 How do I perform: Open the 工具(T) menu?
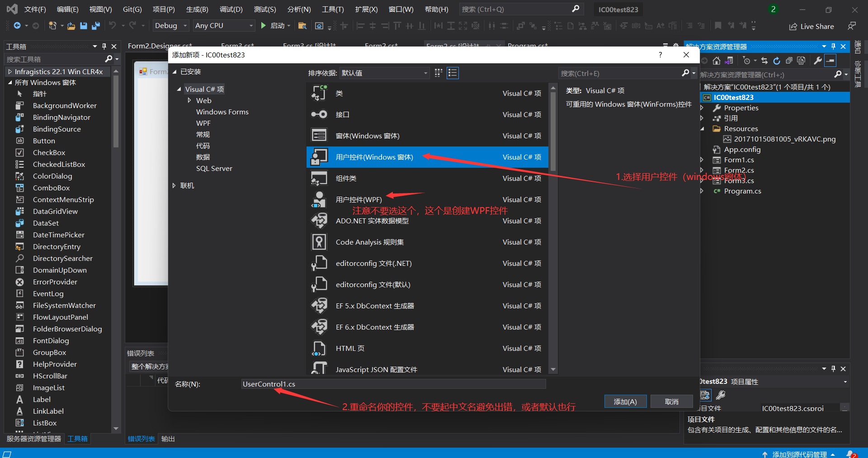pyautogui.click(x=333, y=9)
